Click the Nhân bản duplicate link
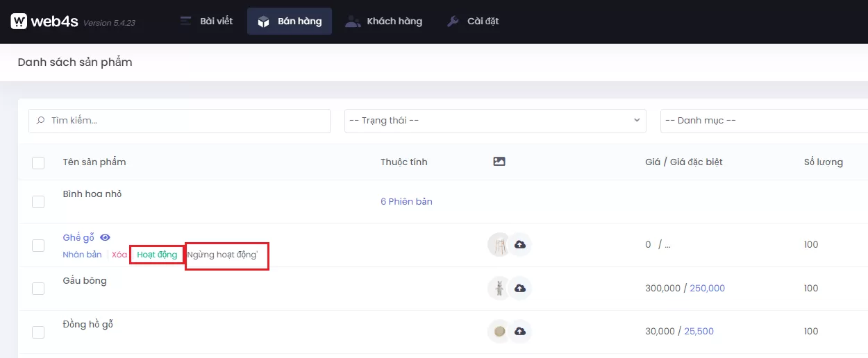The width and height of the screenshot is (868, 358). 82,255
